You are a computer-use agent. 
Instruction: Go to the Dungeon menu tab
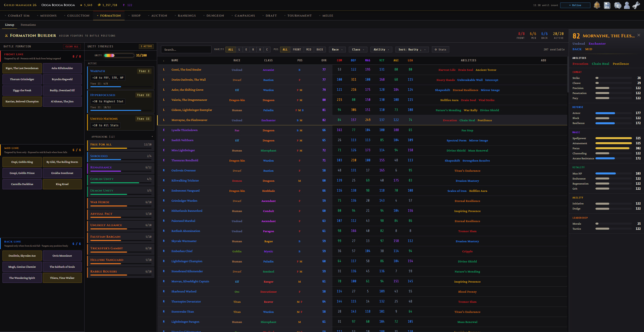(215, 16)
